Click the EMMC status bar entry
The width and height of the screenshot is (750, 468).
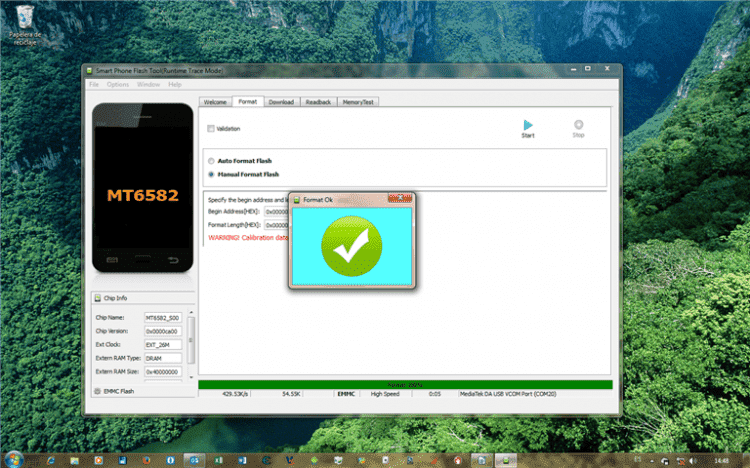(346, 394)
